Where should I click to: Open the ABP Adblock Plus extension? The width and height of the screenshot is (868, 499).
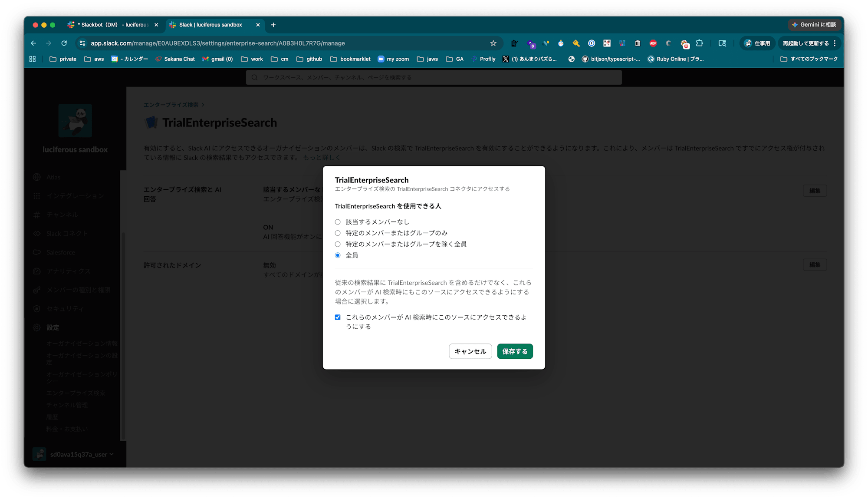click(x=653, y=43)
